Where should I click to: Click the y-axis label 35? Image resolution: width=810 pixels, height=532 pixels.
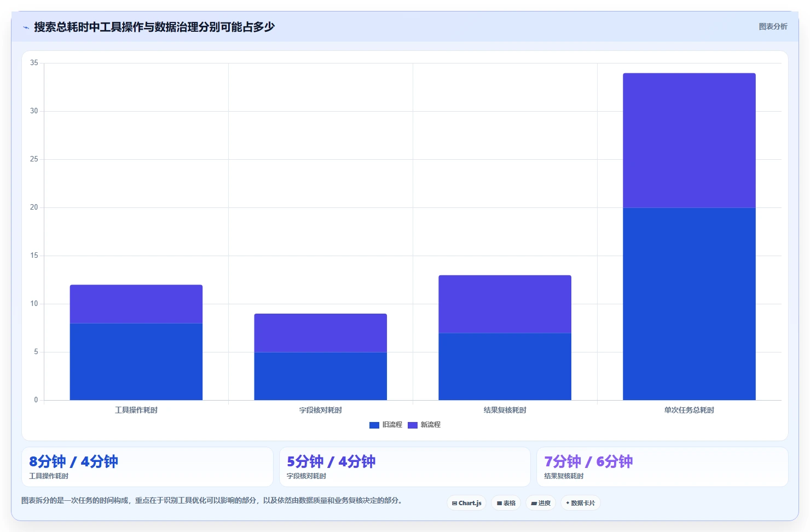click(x=34, y=63)
